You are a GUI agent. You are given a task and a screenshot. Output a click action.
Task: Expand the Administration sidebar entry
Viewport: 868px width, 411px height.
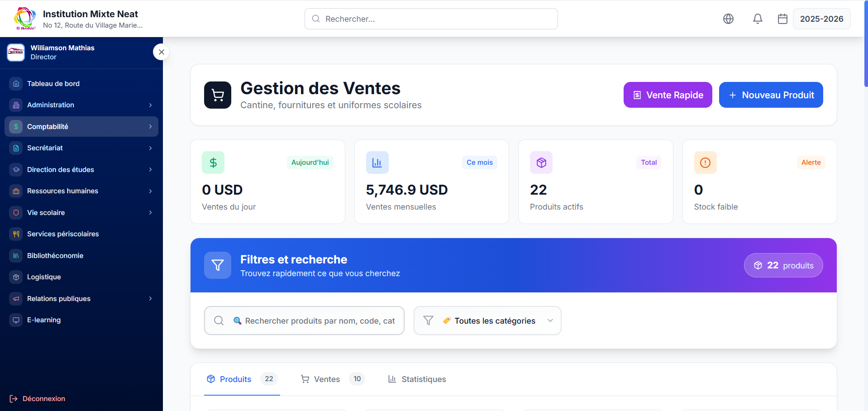(x=81, y=105)
